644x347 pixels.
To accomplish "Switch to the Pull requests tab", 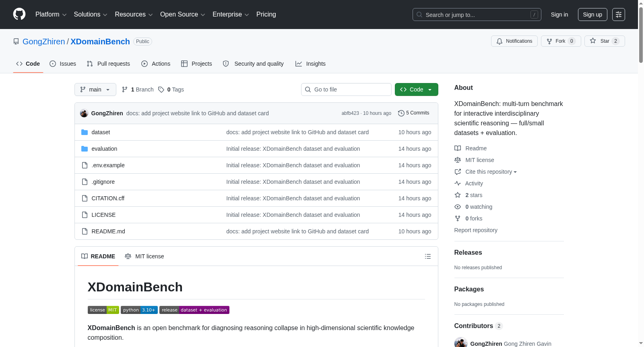I will pos(108,64).
